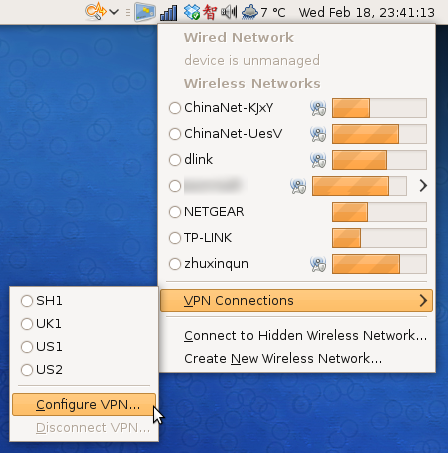This screenshot has height=453, width=448.
Task: Select the ChinaNet-KJxY wireless network radio
Action: pos(175,108)
